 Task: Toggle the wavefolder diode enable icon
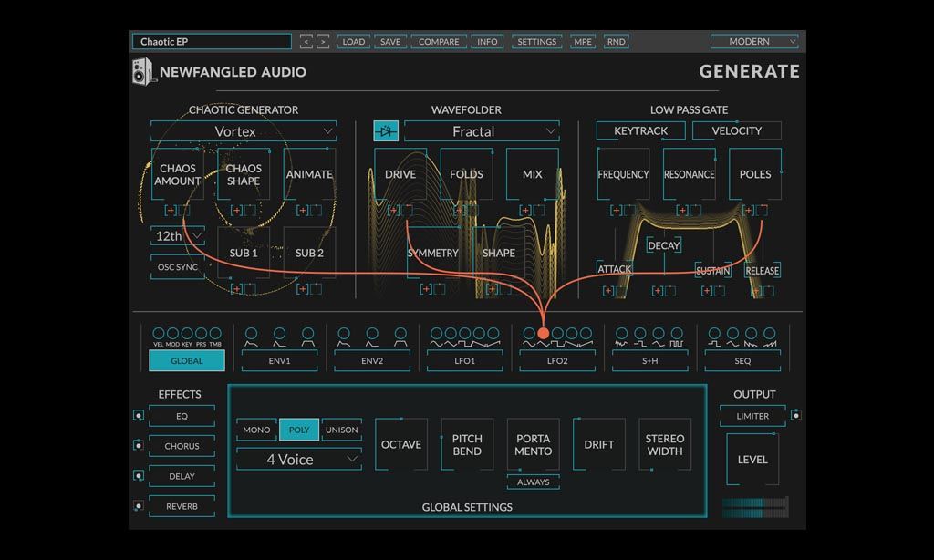pyautogui.click(x=386, y=131)
